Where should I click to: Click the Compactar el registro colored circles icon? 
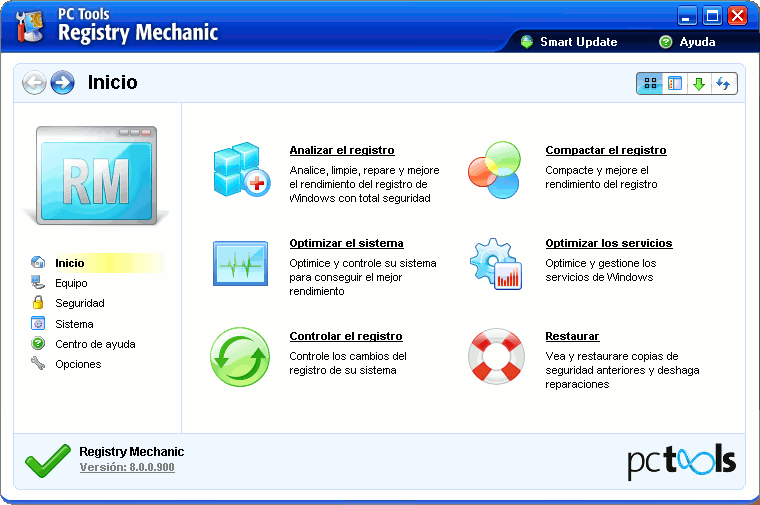tap(494, 170)
